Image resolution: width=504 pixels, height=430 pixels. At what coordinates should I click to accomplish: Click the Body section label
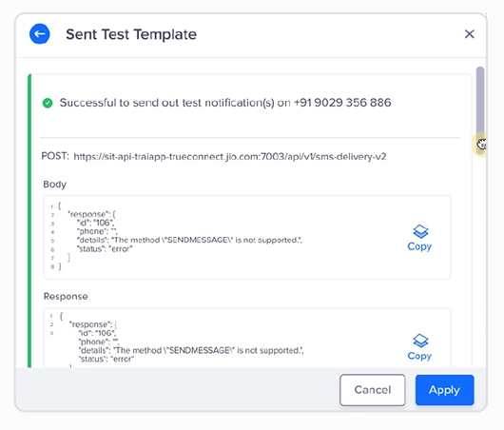point(54,185)
